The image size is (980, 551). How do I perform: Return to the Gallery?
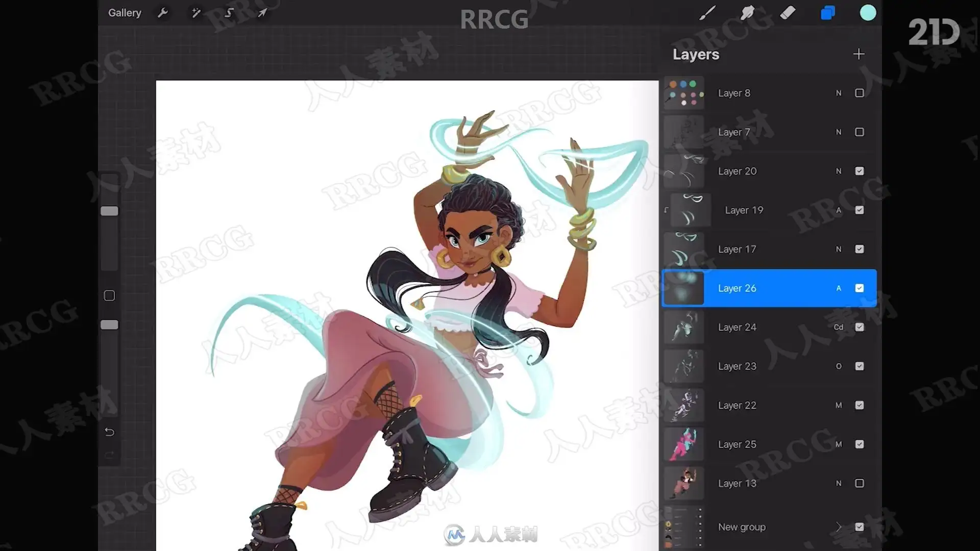tap(125, 13)
